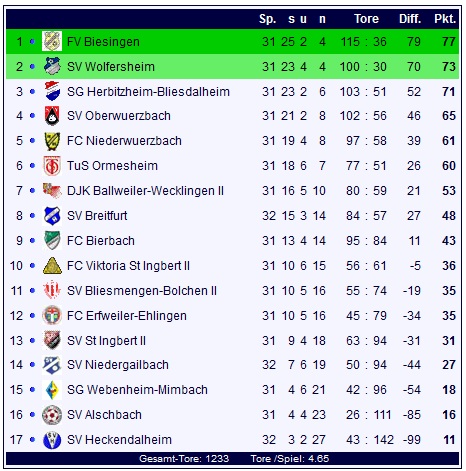Viewport: 466px width, 471px height.
Task: Click the SV Bliesmengen-Bolchen II team name
Action: (x=142, y=291)
